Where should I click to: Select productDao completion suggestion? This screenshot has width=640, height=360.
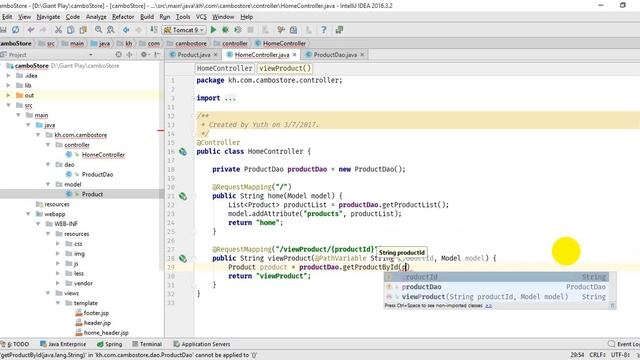click(496, 287)
